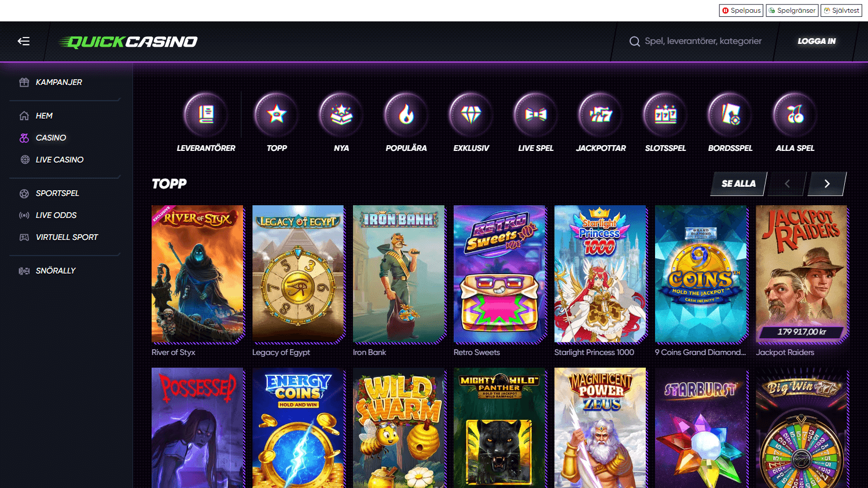Open the Självtest link

coord(841,10)
